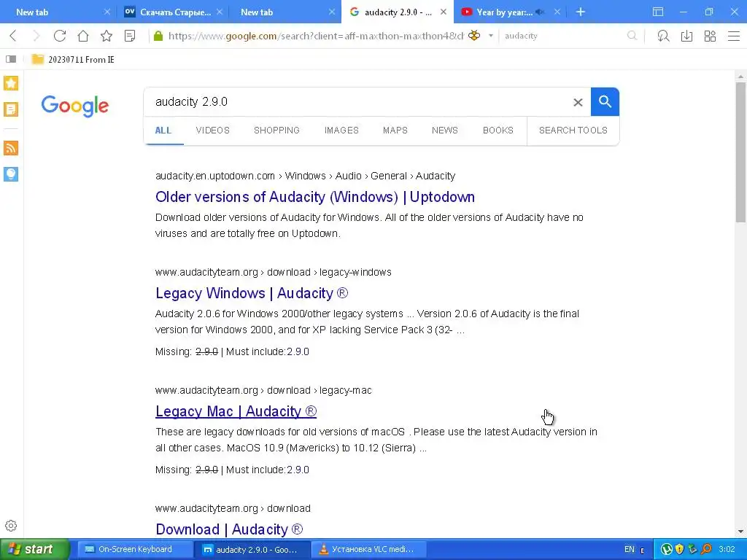Viewport: 747px width, 560px height.
Task: Open the Windows start menu
Action: tap(35, 549)
